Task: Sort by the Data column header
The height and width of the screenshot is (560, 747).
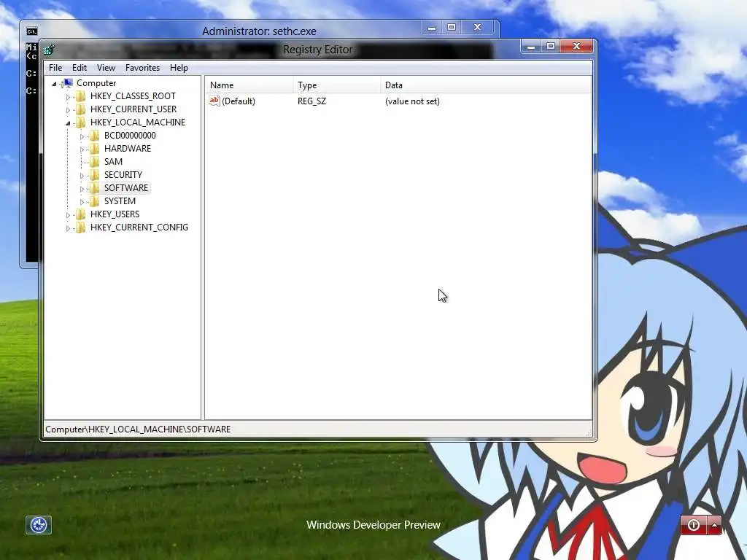Action: [x=486, y=85]
